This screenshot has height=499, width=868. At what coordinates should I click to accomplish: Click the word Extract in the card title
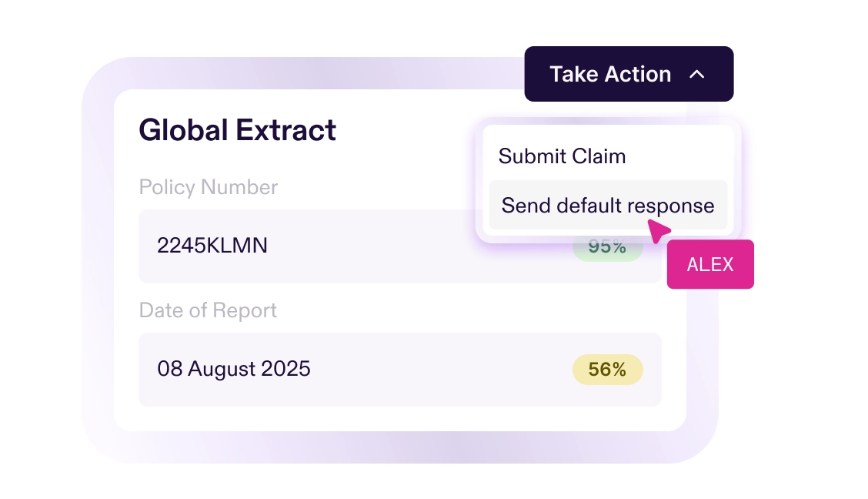pyautogui.click(x=285, y=130)
